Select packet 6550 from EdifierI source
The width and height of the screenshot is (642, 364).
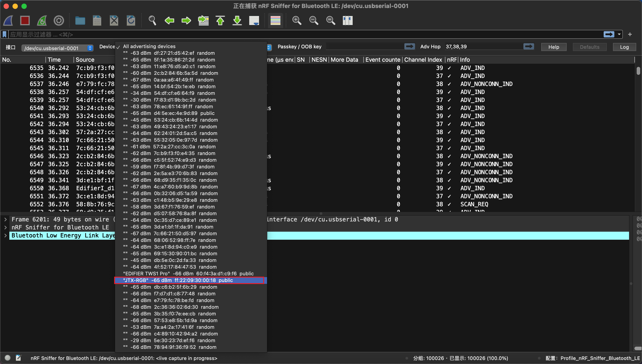(x=317, y=188)
